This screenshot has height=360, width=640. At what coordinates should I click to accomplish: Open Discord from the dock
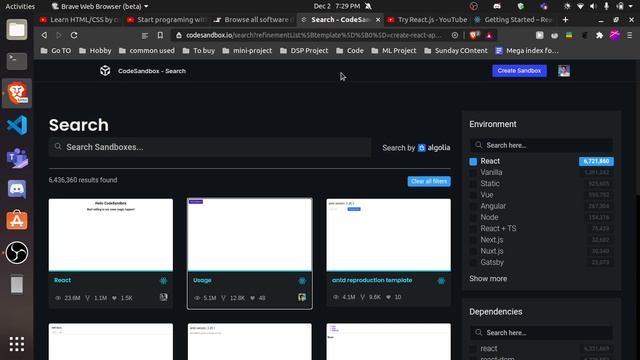17,189
